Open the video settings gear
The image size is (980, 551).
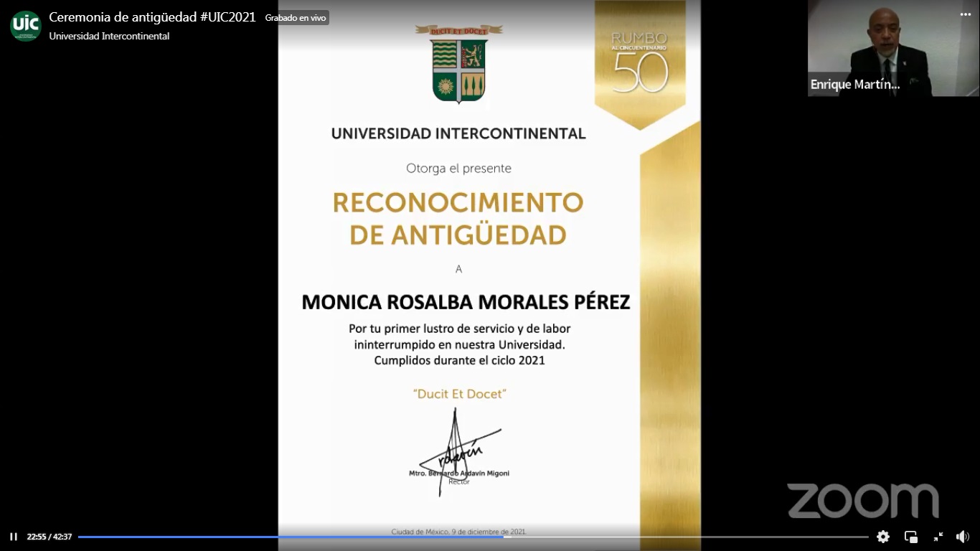[883, 537]
